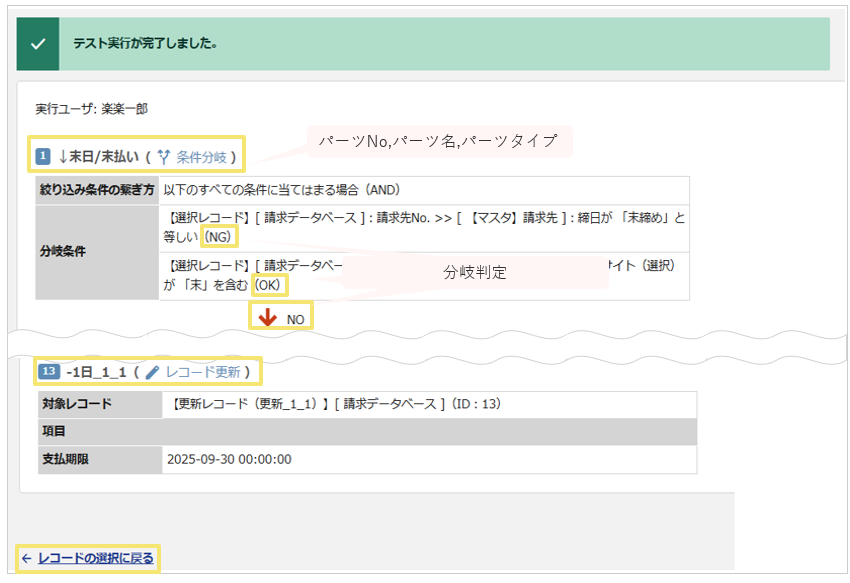Click the step number 1 badge

point(43,157)
